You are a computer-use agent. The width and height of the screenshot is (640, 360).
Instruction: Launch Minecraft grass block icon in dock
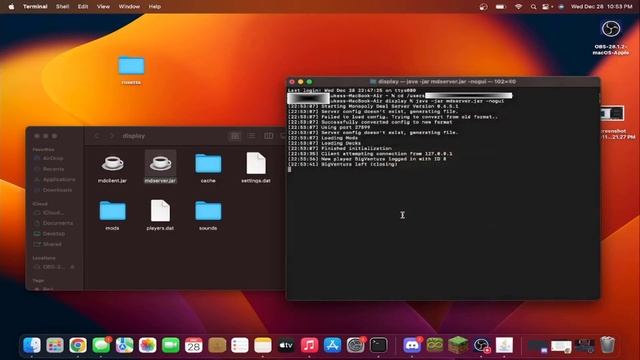tap(458, 345)
